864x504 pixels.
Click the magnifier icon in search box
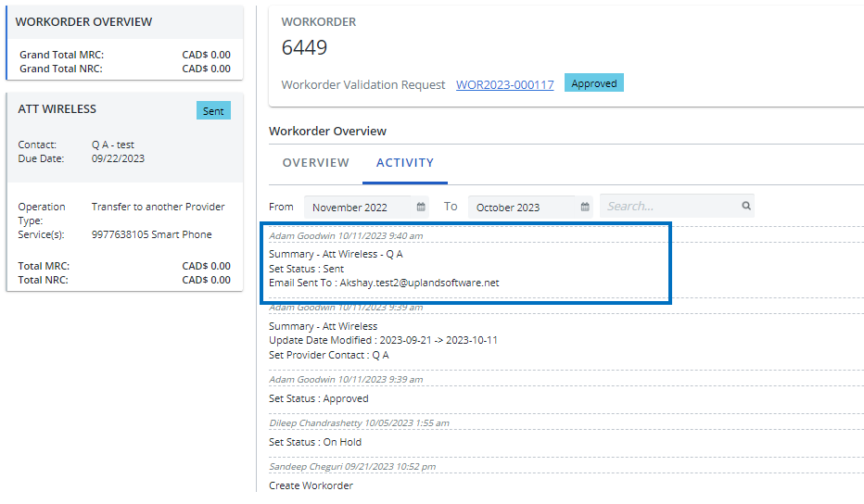[x=745, y=207]
